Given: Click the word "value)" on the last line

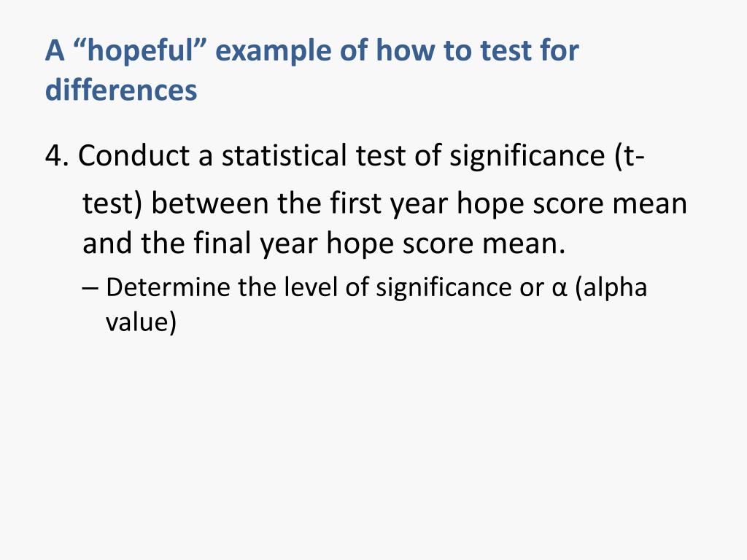Looking at the screenshot, I should [141, 322].
